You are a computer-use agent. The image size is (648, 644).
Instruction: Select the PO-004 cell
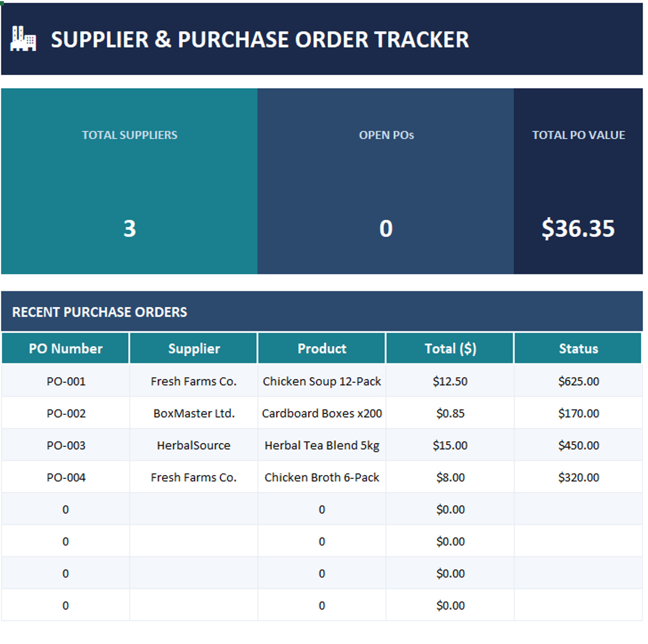66,478
